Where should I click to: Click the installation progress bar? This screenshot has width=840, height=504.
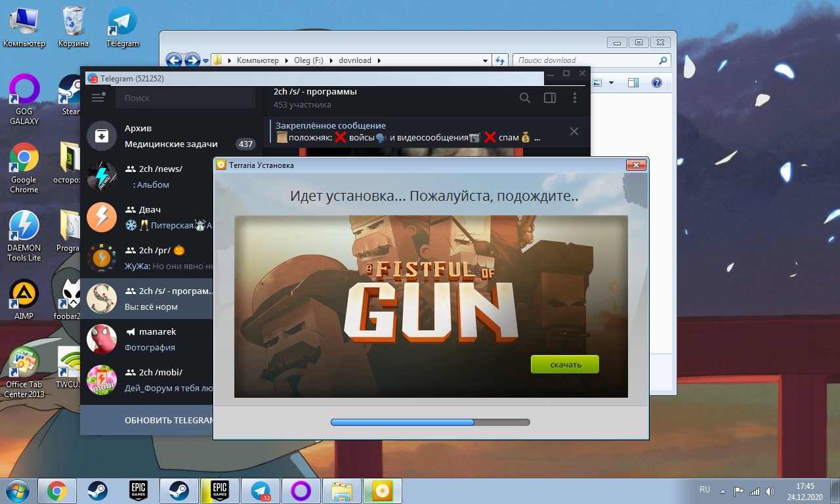[x=430, y=422]
